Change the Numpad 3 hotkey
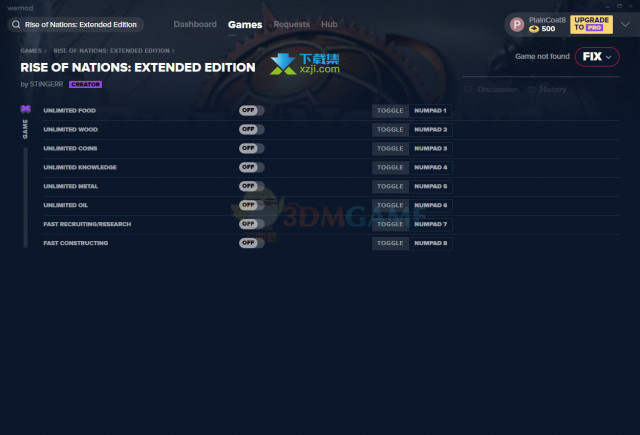This screenshot has height=435, width=640. (x=431, y=149)
